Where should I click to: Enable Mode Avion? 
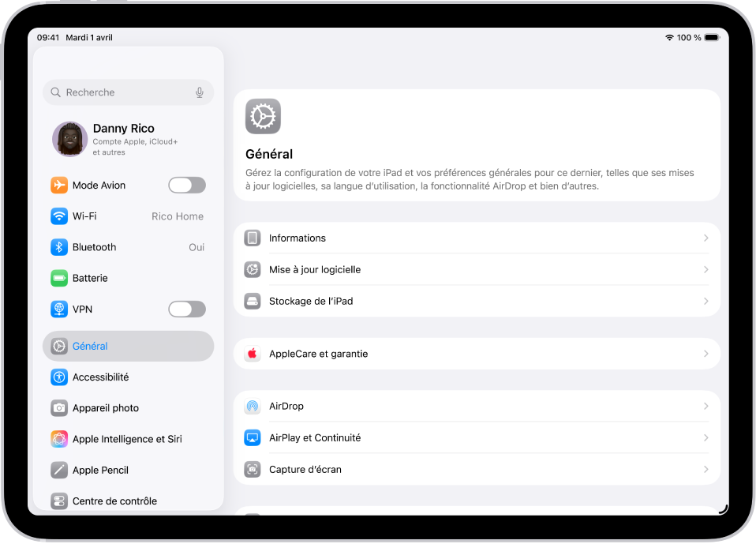(x=186, y=185)
